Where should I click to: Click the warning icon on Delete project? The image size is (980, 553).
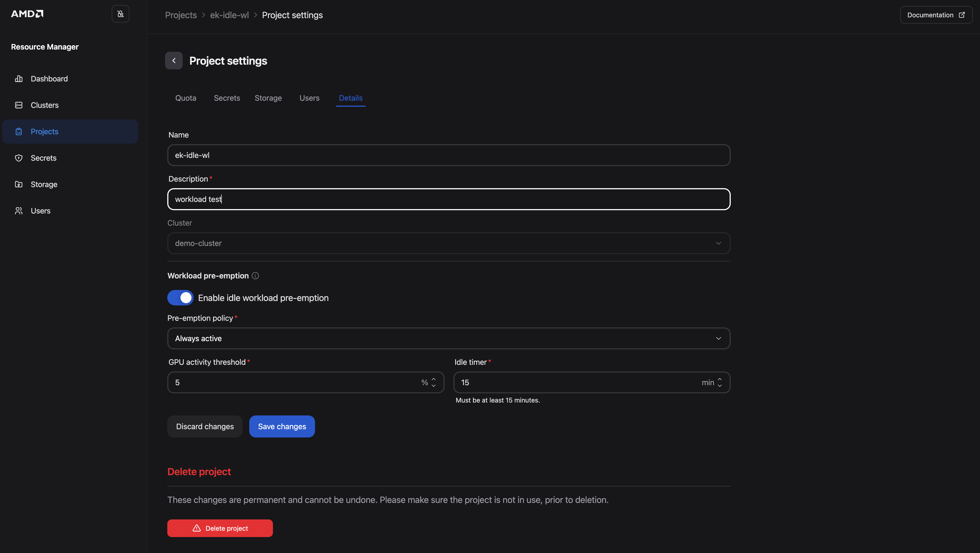click(x=197, y=528)
